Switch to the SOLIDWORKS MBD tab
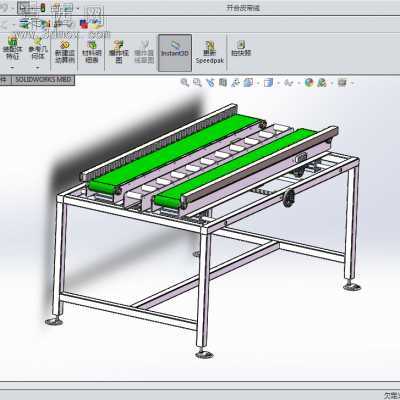This screenshot has width=400, height=400. click(43, 80)
